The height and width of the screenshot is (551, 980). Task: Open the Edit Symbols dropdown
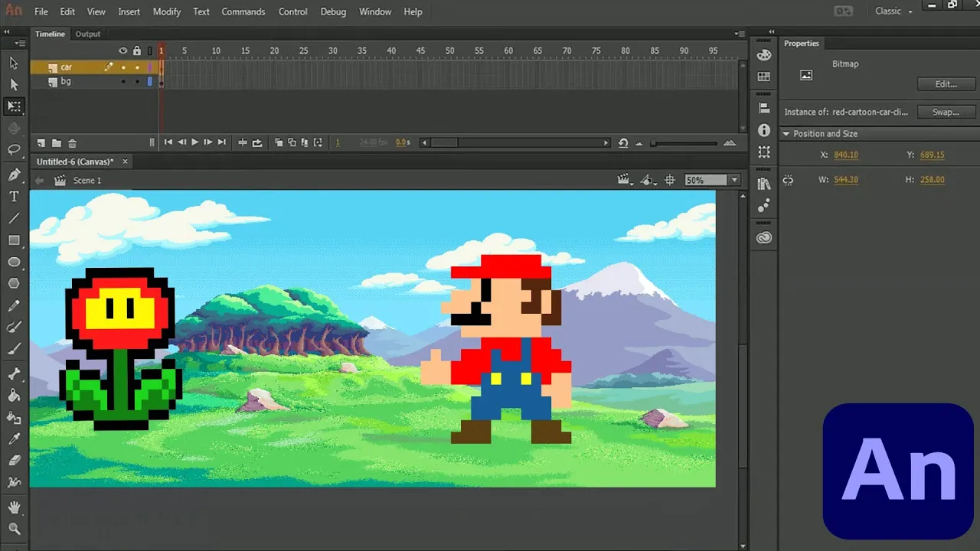(648, 180)
